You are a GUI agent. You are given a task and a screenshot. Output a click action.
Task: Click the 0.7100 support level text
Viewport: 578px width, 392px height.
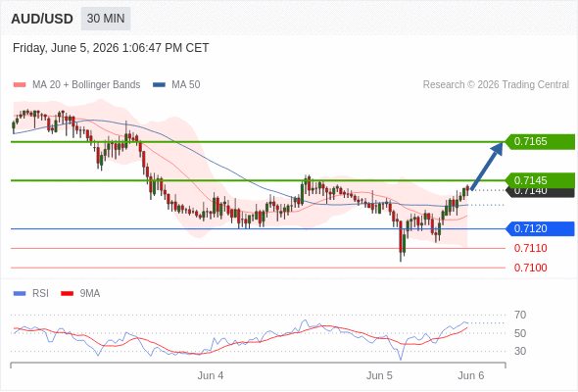(530, 268)
